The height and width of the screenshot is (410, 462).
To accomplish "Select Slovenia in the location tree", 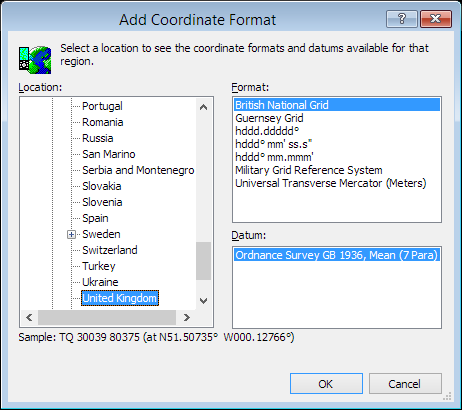I will (x=102, y=202).
